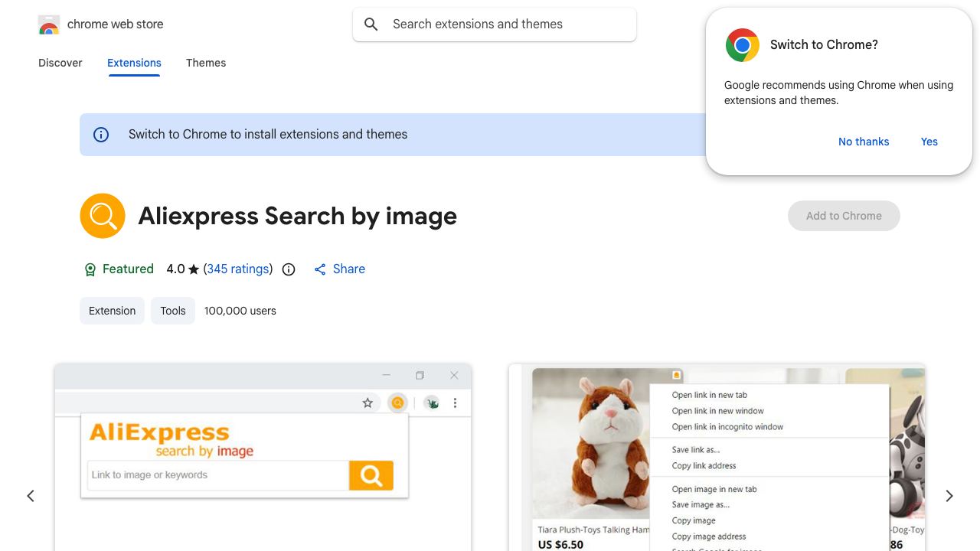Click the search magnifier icon
The width and height of the screenshot is (980, 551).
tap(371, 24)
